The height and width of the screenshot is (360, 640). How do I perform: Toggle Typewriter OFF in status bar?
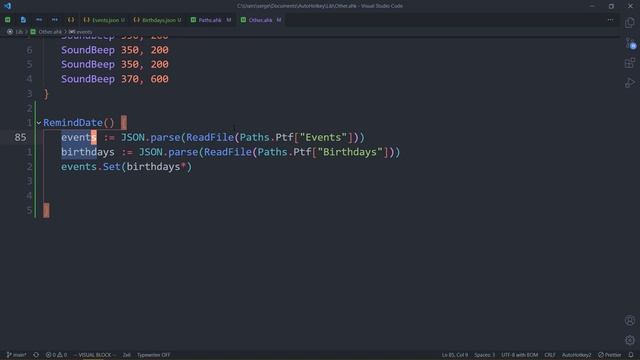pyautogui.click(x=153, y=355)
